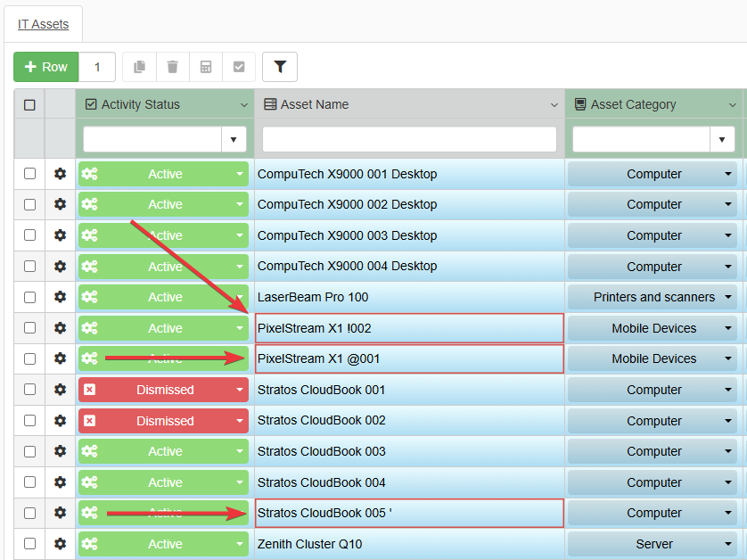Click the green add Row button

click(x=45, y=67)
